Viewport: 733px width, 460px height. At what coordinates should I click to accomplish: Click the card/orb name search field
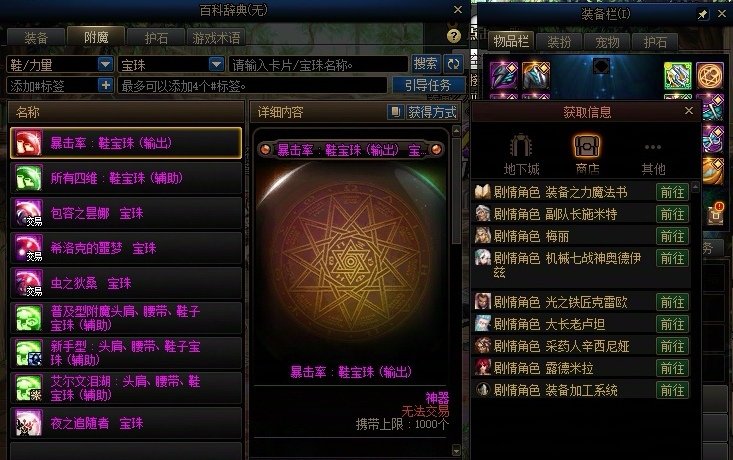click(318, 65)
